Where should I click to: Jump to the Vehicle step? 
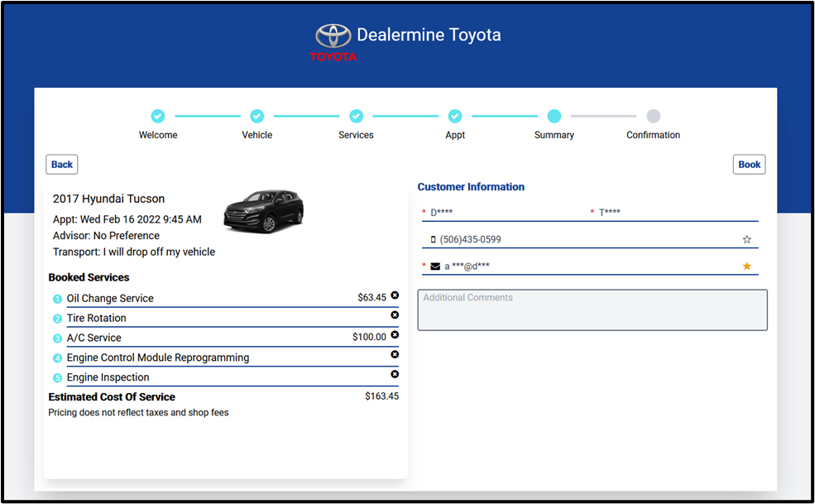point(256,117)
